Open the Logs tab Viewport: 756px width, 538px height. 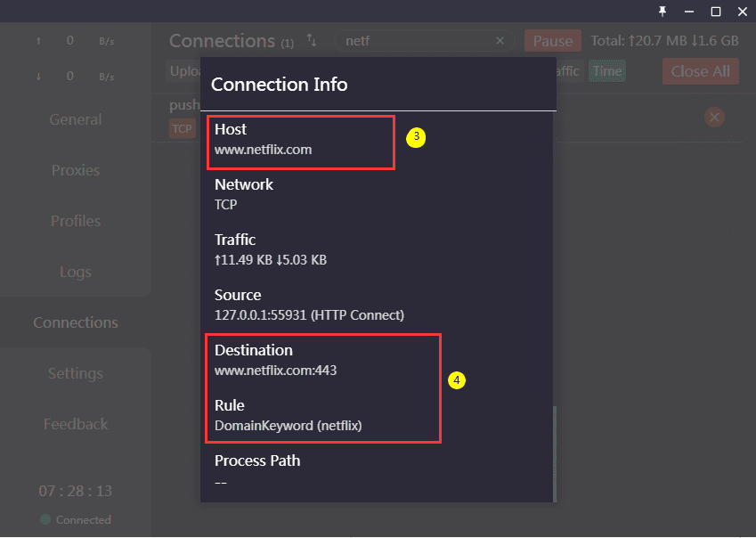[76, 272]
